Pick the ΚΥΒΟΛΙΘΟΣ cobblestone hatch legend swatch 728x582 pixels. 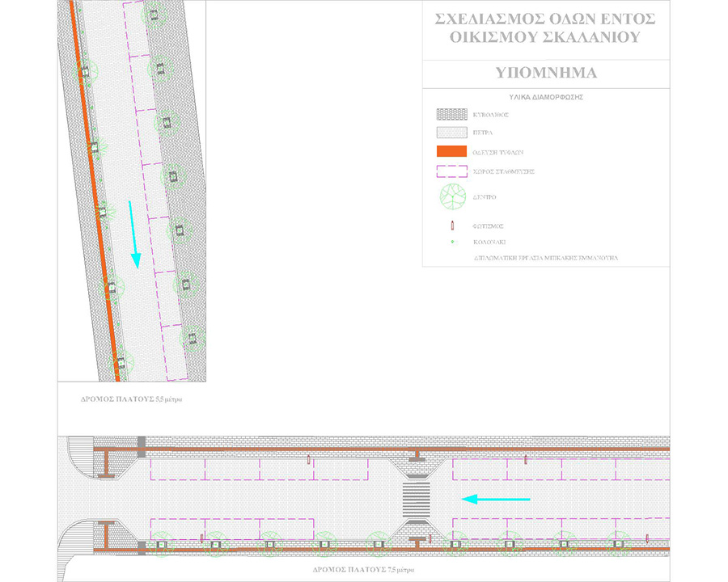coord(453,115)
